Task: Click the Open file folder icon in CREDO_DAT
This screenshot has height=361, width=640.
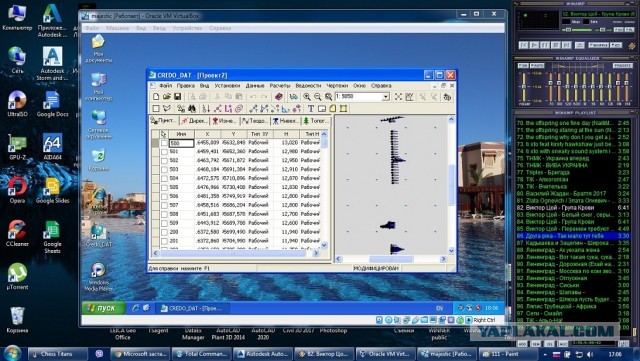Action: [167, 97]
